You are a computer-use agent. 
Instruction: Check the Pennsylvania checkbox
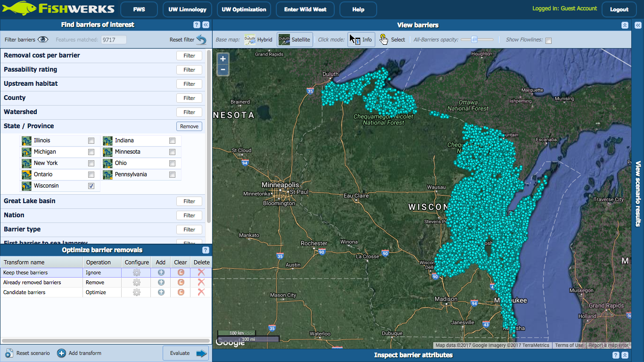click(x=172, y=174)
